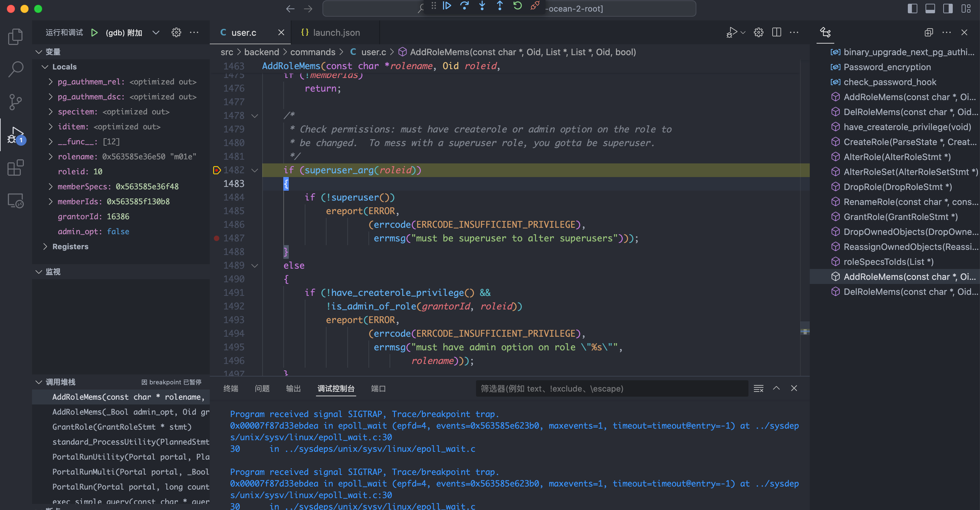Toggle the primary sidebar layout button

912,9
